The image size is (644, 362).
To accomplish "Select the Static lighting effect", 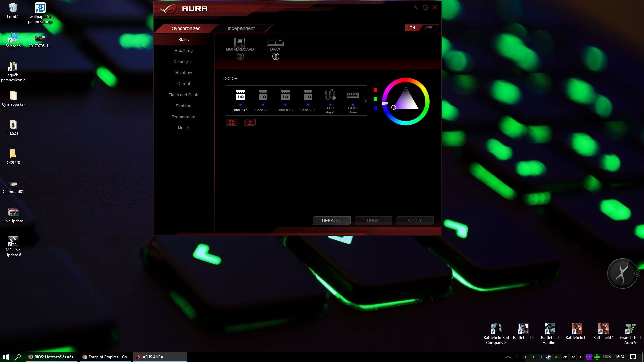I will (183, 40).
